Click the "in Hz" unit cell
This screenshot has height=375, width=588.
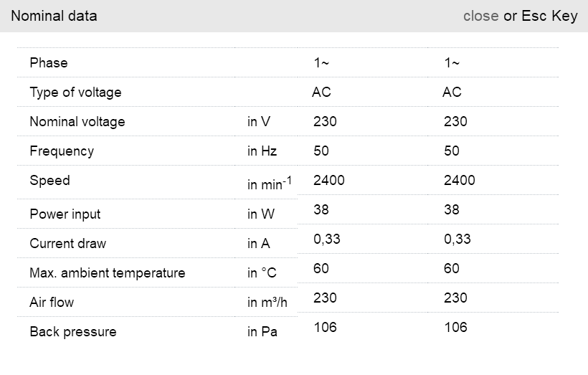[262, 151]
